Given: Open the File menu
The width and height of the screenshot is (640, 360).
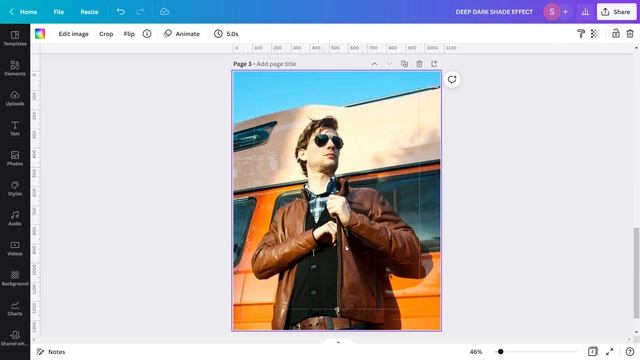Looking at the screenshot, I should (x=59, y=12).
